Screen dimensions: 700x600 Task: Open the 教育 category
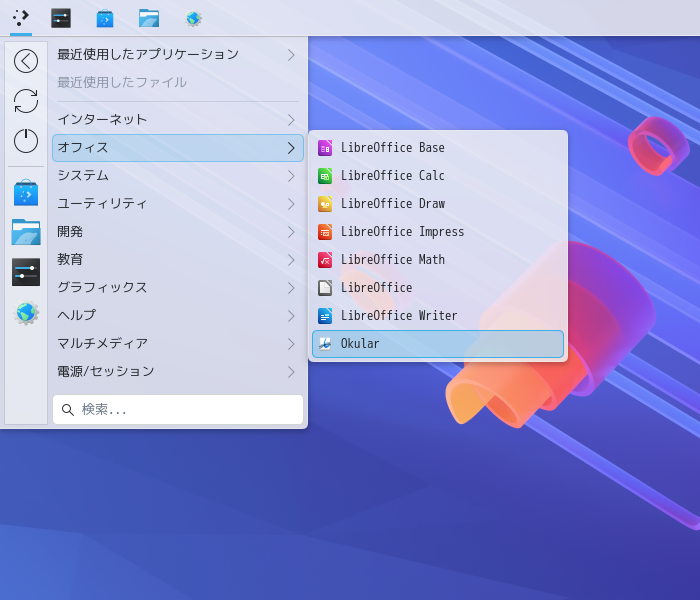tap(178, 260)
